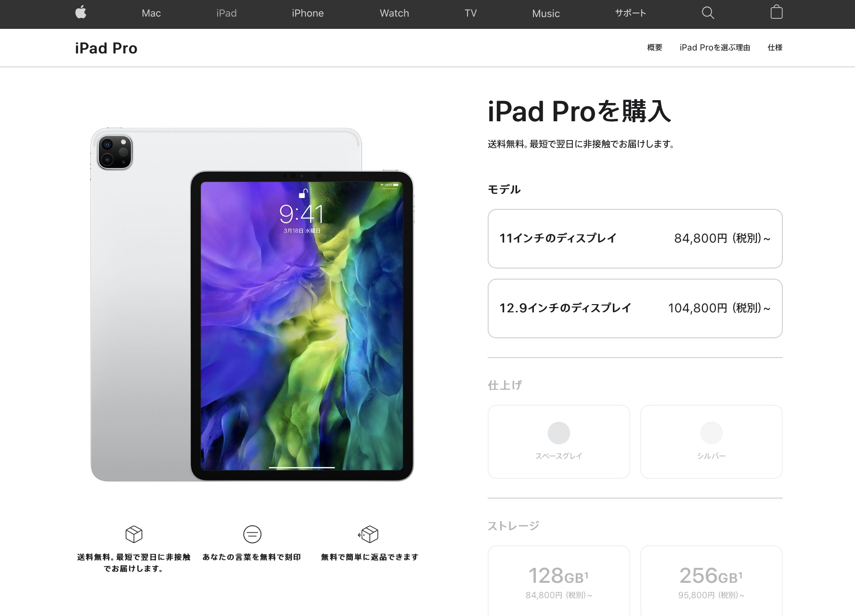This screenshot has width=855, height=616.
Task: Click the free shipping box icon
Action: point(134,534)
